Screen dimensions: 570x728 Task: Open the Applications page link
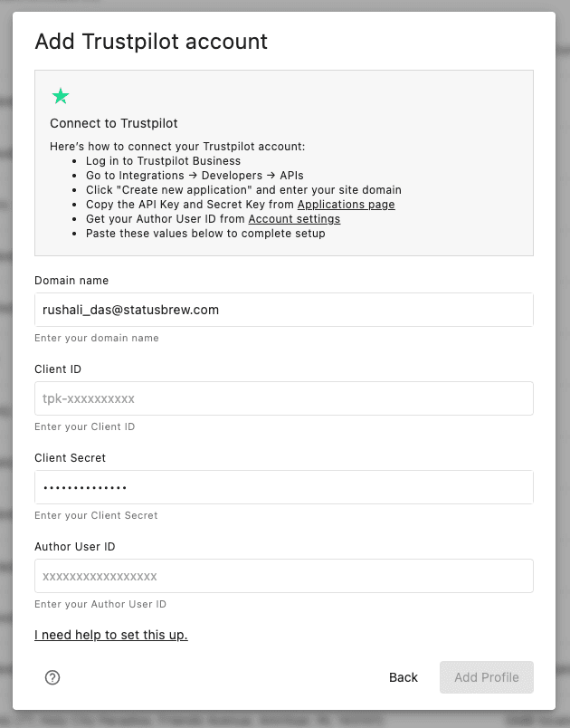pos(346,205)
